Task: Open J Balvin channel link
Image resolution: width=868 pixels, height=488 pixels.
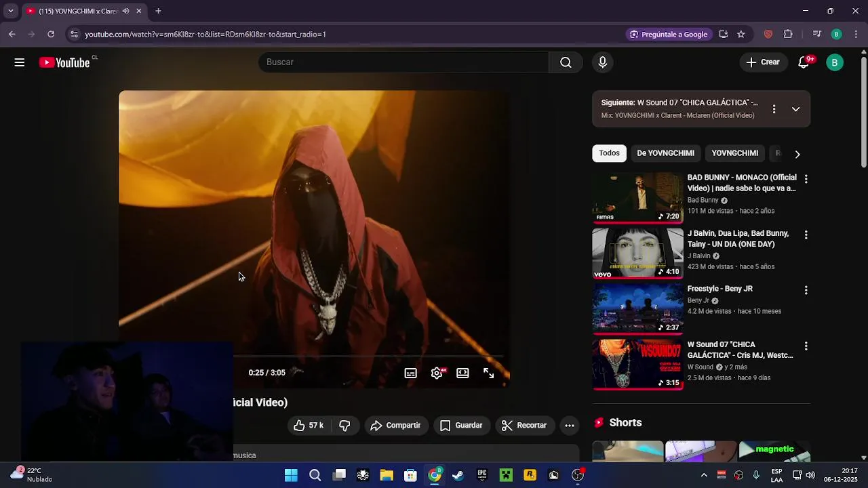Action: coord(698,256)
